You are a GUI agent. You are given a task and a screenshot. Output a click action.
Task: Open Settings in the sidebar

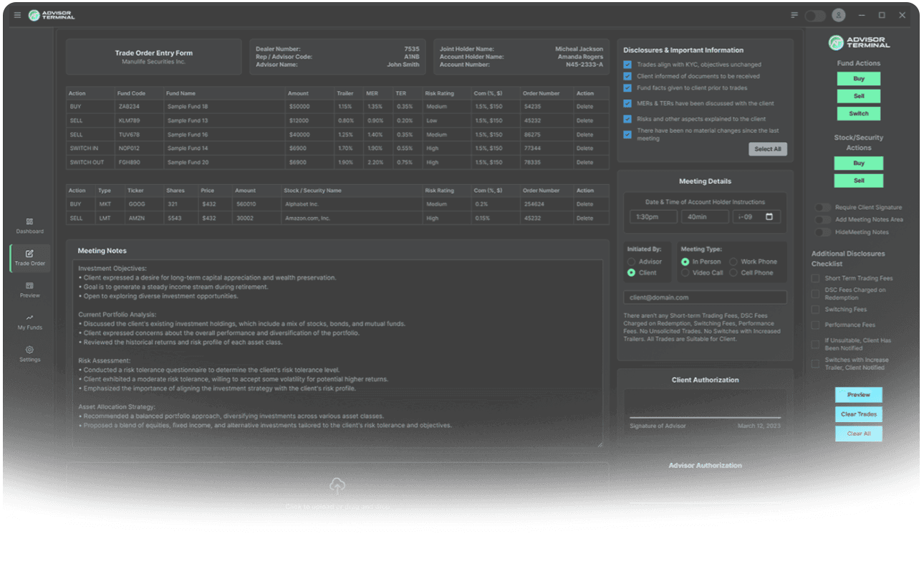coord(29,354)
